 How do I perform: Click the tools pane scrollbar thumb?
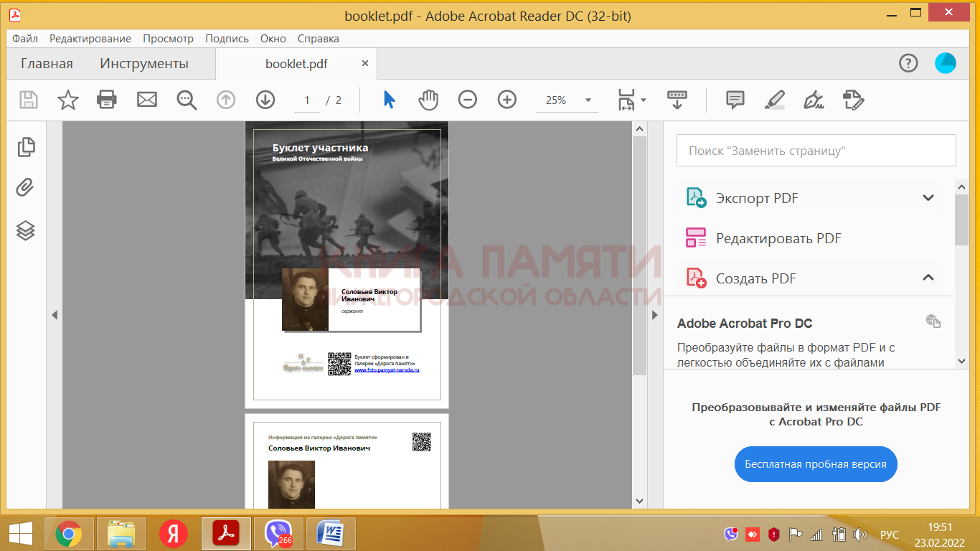coord(961,219)
